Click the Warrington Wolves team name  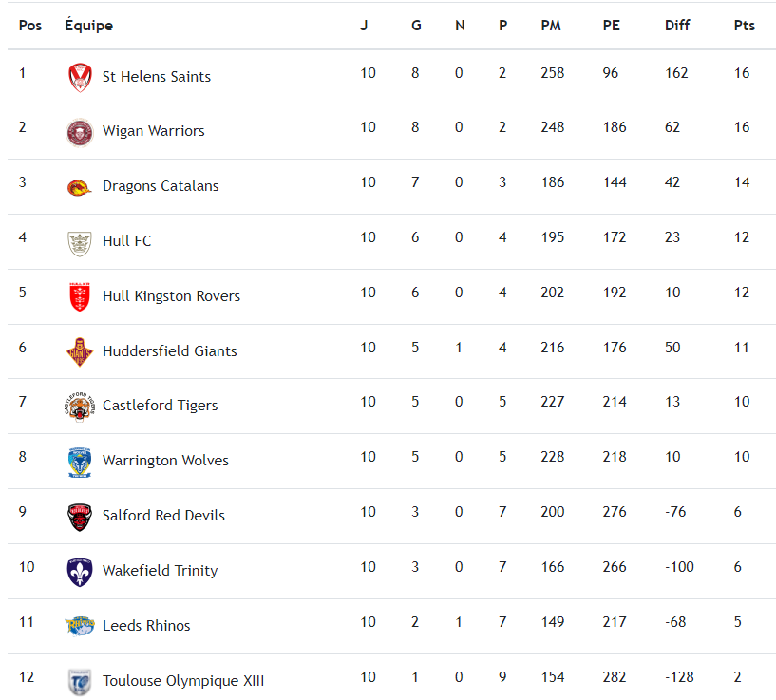165,461
